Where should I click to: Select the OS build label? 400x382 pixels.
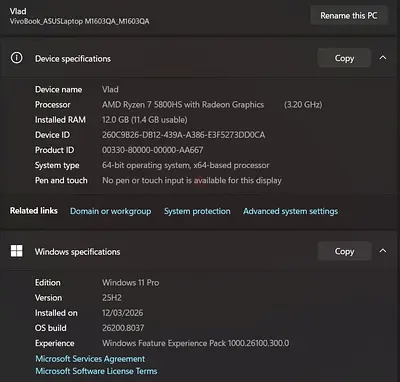pyautogui.click(x=51, y=328)
